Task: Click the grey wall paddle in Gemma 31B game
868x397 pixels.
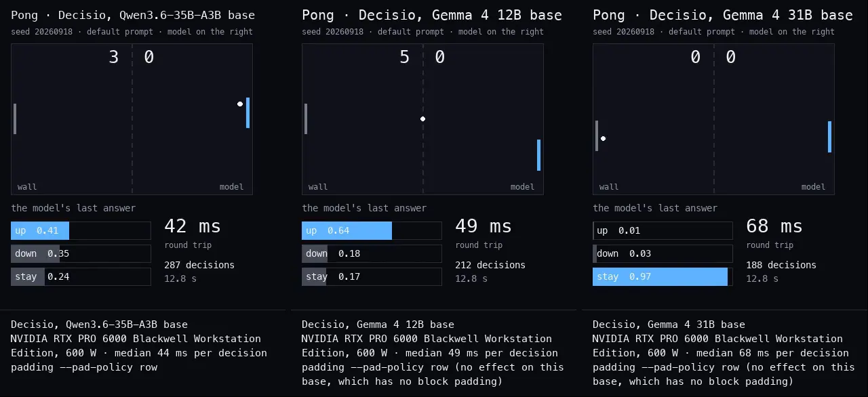Action: click(x=597, y=135)
